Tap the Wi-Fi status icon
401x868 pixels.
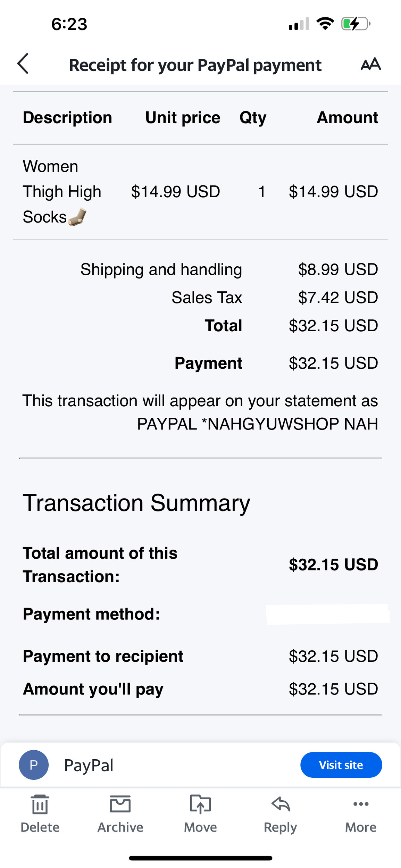(325, 24)
